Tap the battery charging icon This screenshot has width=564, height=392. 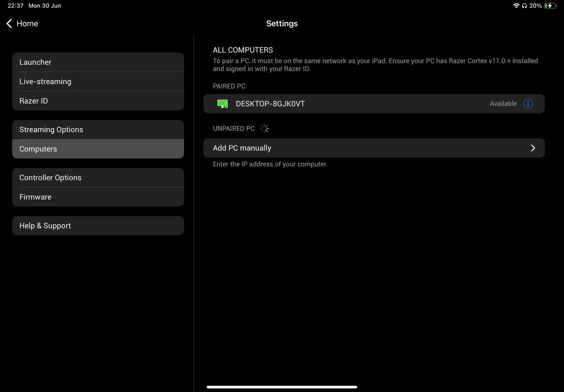550,6
